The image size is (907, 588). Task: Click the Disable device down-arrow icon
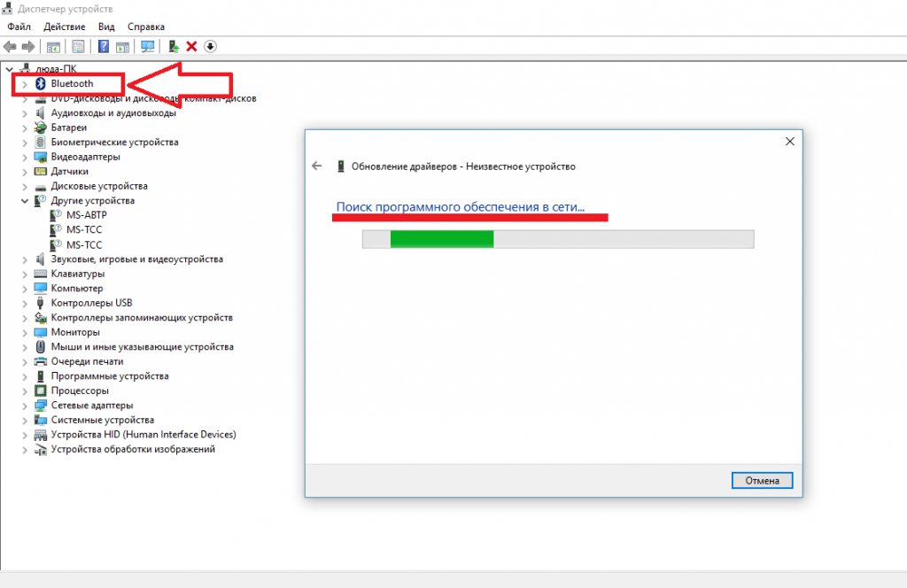(210, 46)
